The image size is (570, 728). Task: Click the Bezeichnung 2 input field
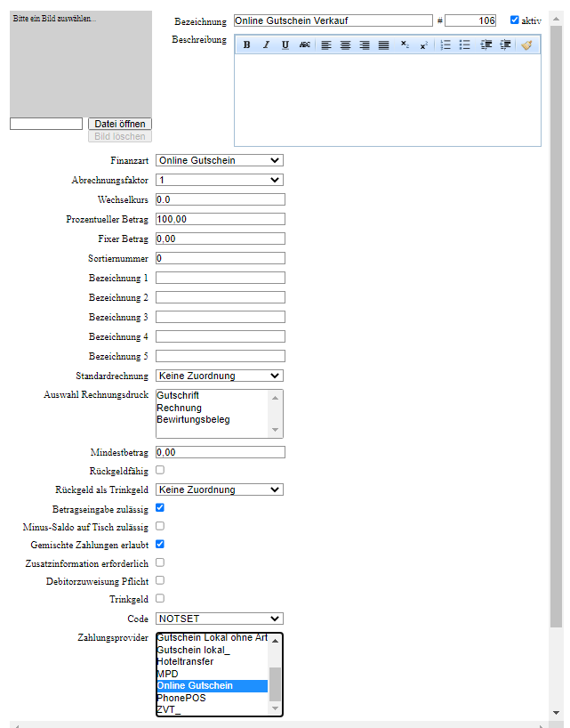[x=221, y=297]
